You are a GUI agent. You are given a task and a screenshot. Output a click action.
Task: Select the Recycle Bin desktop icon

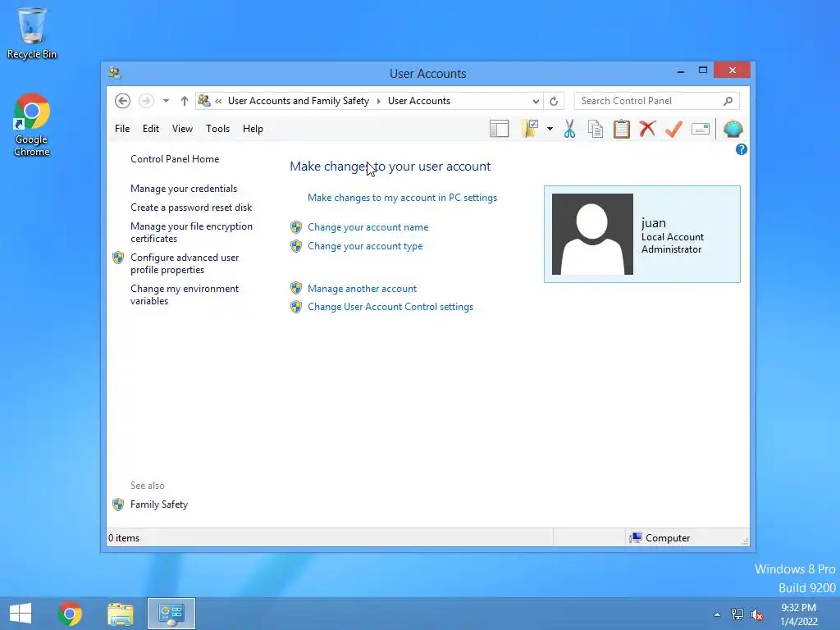coord(32,33)
